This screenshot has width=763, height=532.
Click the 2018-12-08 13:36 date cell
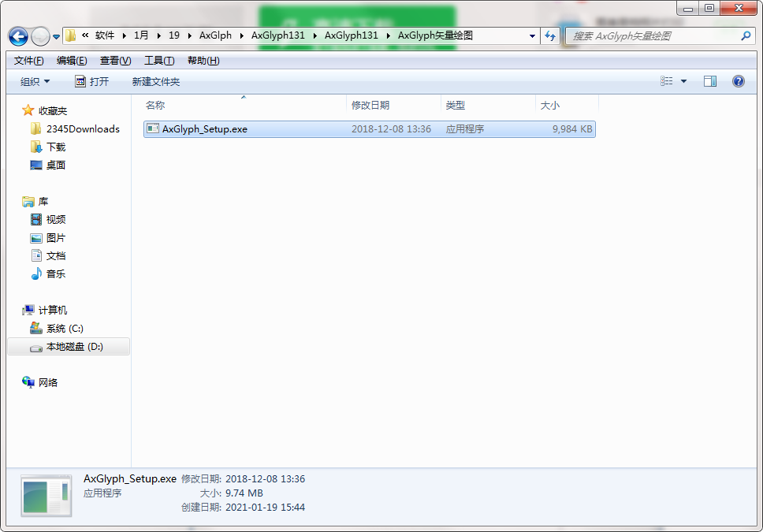coord(391,129)
